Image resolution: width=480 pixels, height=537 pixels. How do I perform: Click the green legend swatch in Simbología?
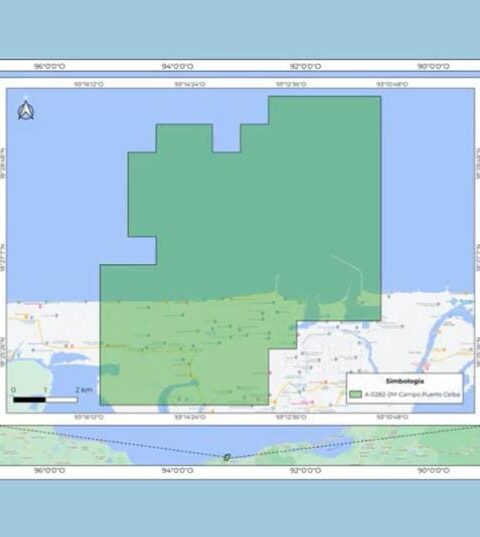pos(355,394)
